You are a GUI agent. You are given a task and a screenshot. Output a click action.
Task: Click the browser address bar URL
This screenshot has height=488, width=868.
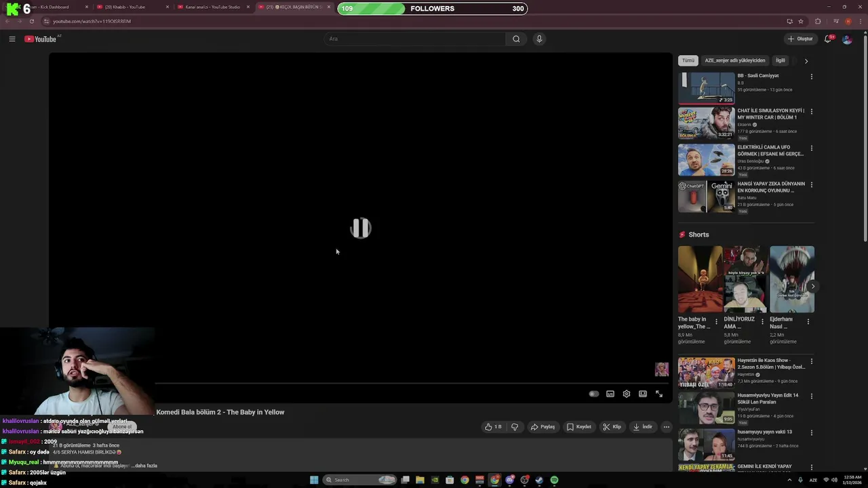point(92,21)
